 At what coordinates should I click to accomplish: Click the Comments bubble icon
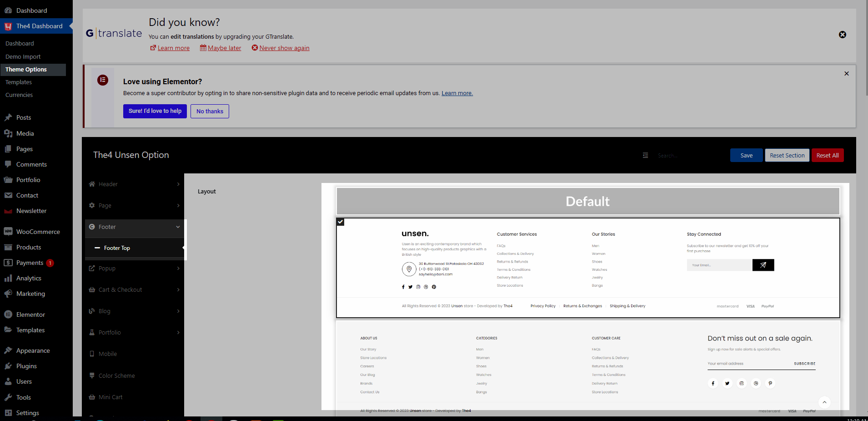click(x=8, y=164)
